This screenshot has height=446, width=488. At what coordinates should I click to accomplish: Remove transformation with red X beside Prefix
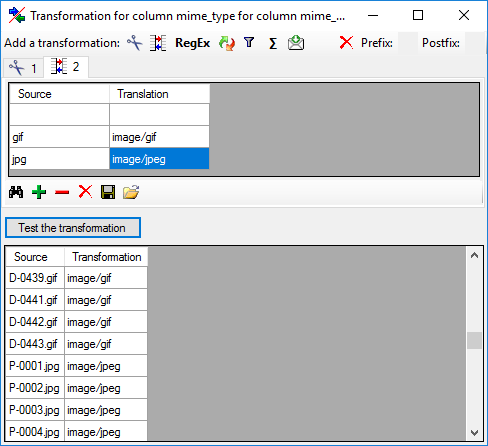click(346, 43)
